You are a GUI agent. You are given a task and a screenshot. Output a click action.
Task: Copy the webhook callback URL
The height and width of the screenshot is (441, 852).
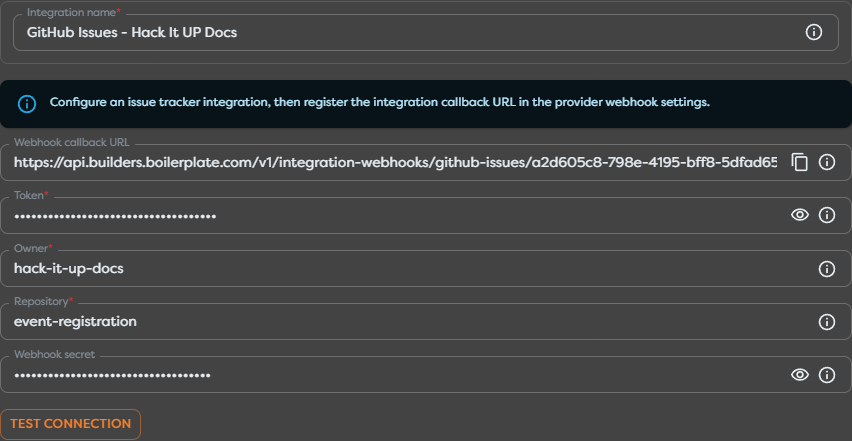pyautogui.click(x=799, y=162)
